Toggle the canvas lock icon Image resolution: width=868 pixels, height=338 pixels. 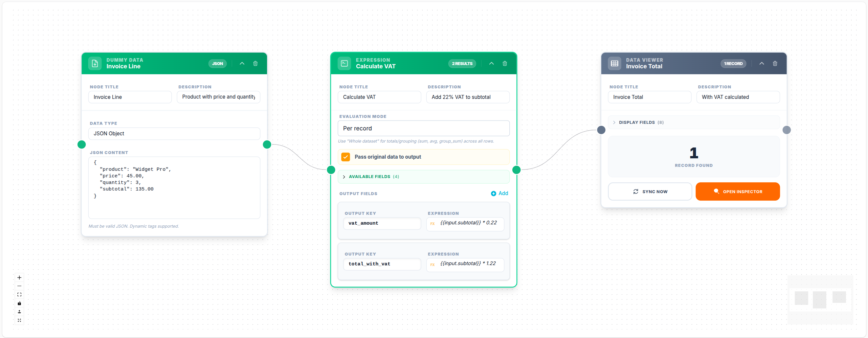click(x=19, y=303)
